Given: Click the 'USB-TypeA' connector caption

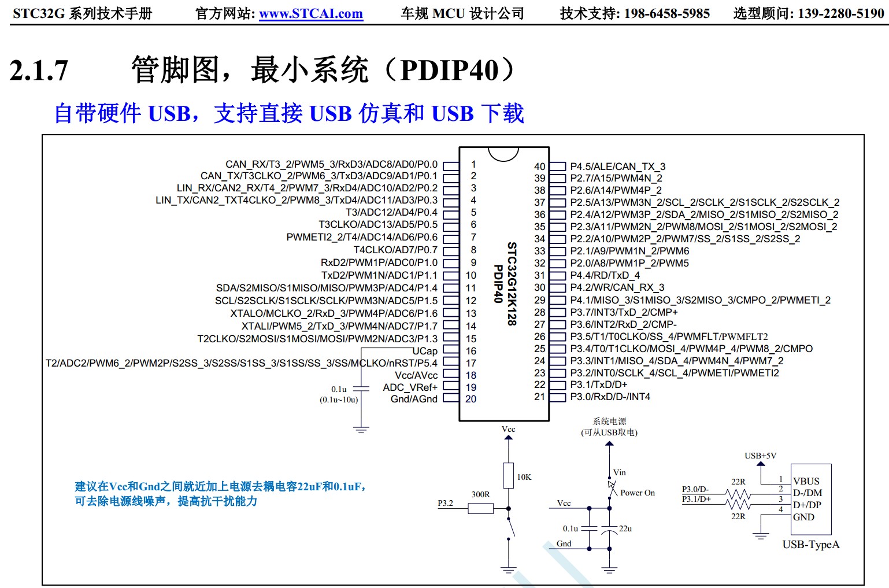Looking at the screenshot, I should (811, 545).
